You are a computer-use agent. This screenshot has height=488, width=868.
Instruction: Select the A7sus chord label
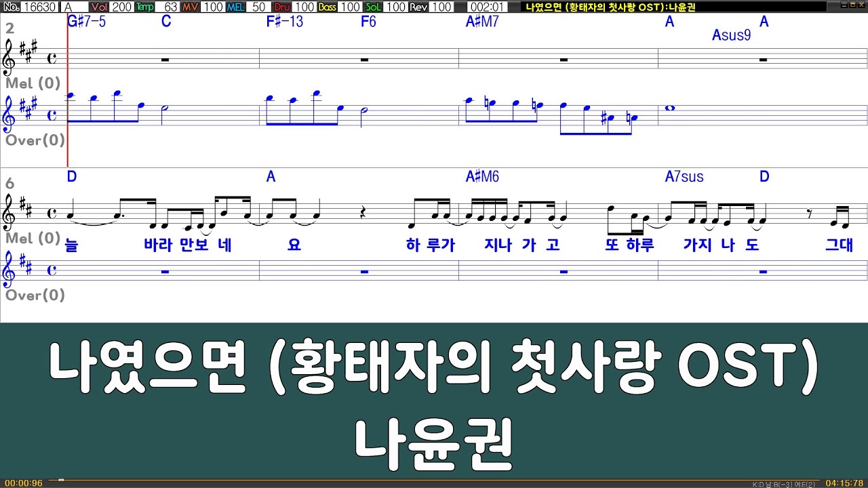point(684,177)
